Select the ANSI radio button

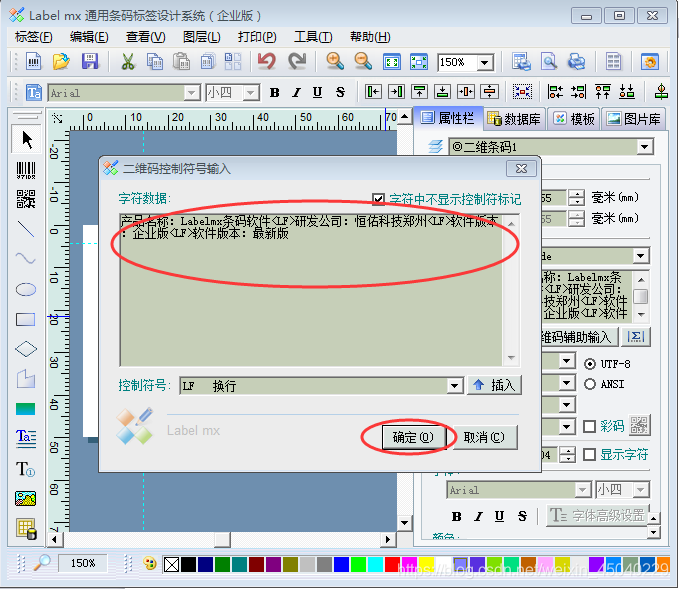tap(590, 384)
